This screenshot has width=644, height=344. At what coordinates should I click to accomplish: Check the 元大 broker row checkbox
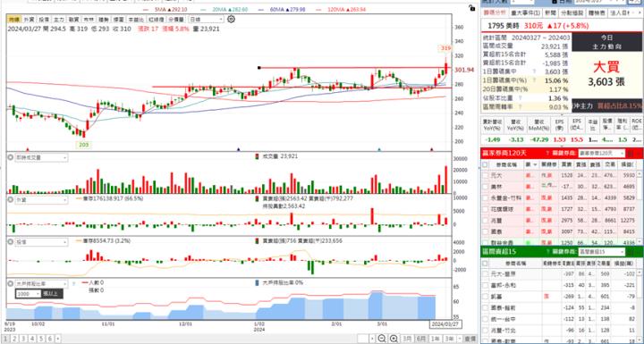[486, 175]
